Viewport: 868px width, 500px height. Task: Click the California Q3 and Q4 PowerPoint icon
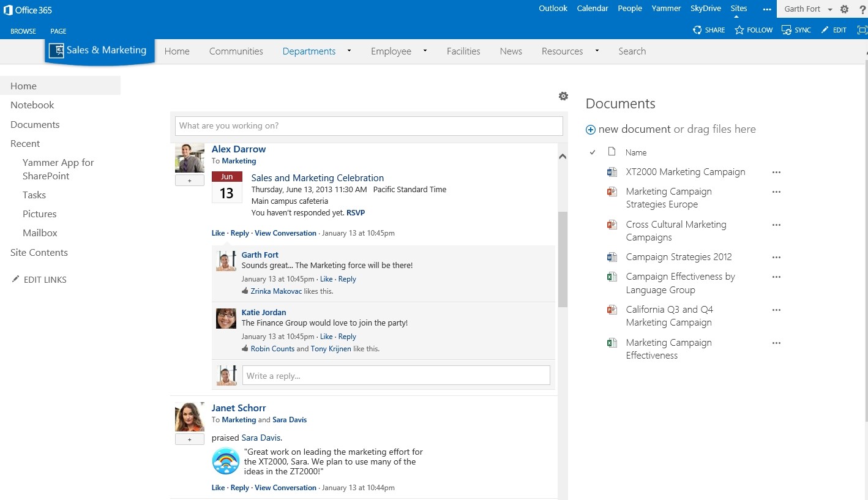(611, 310)
